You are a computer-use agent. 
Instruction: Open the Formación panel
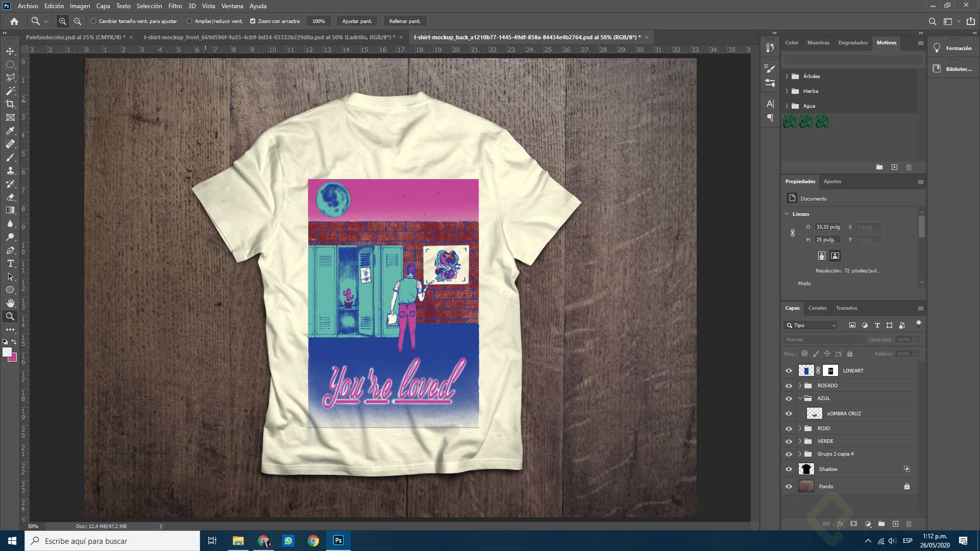point(953,48)
